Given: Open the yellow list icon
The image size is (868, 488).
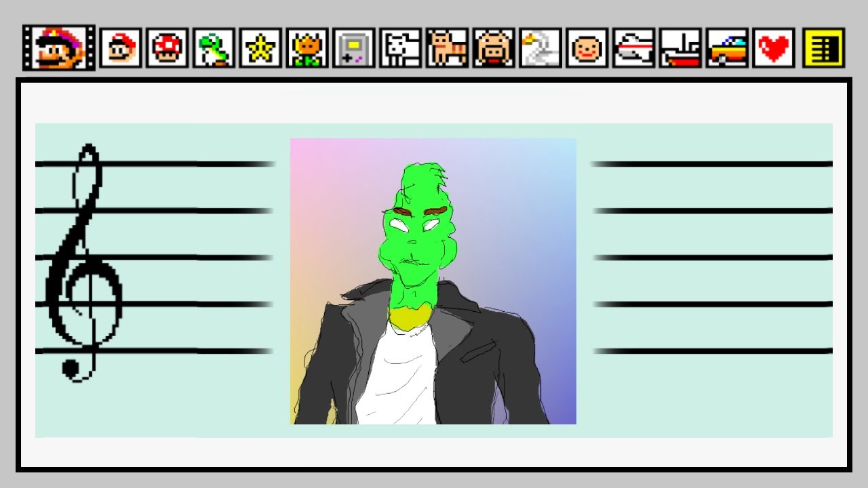Looking at the screenshot, I should pyautogui.click(x=824, y=48).
